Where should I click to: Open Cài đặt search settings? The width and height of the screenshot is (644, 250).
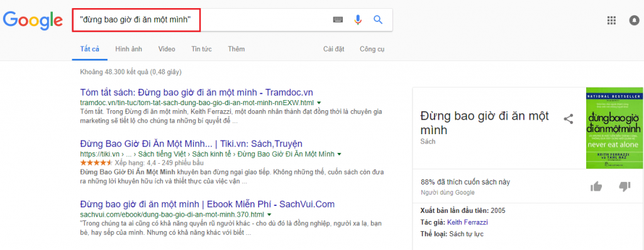click(x=333, y=49)
